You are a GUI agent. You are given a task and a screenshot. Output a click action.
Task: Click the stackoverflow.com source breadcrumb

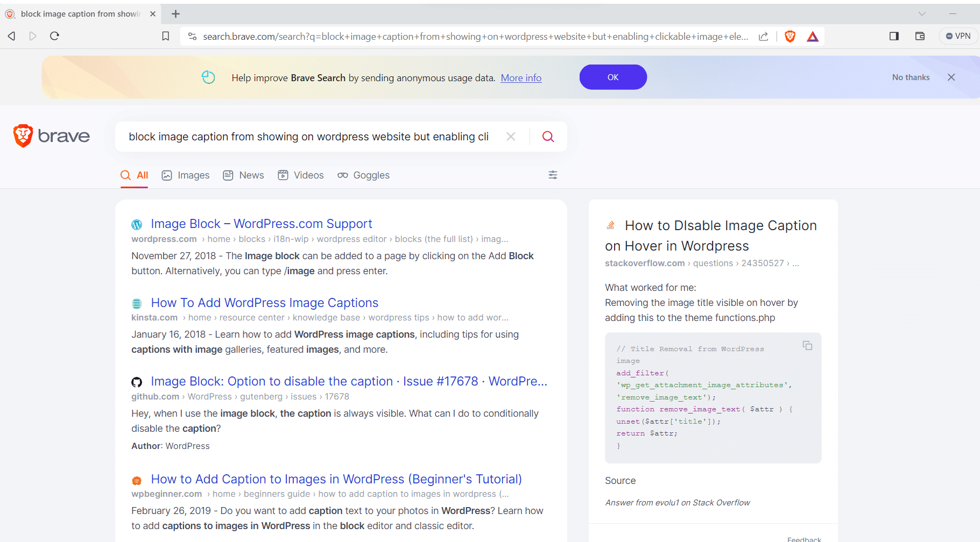point(645,263)
